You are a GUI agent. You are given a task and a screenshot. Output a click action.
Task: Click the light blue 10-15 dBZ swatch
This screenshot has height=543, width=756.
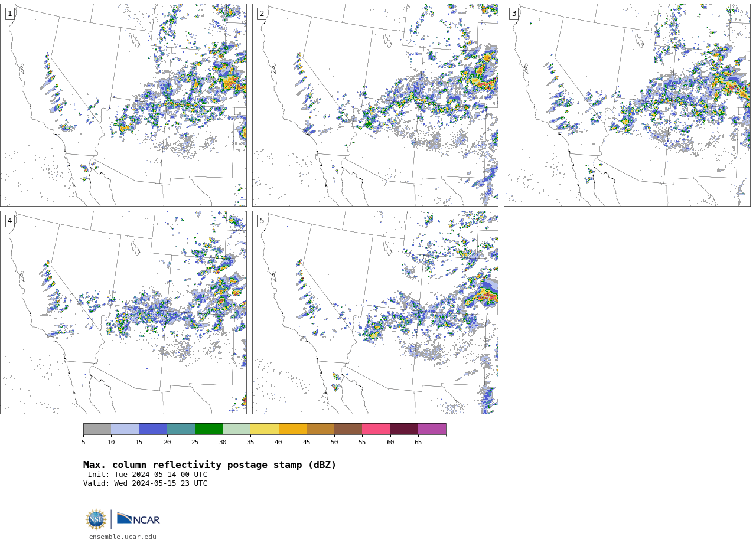(125, 429)
